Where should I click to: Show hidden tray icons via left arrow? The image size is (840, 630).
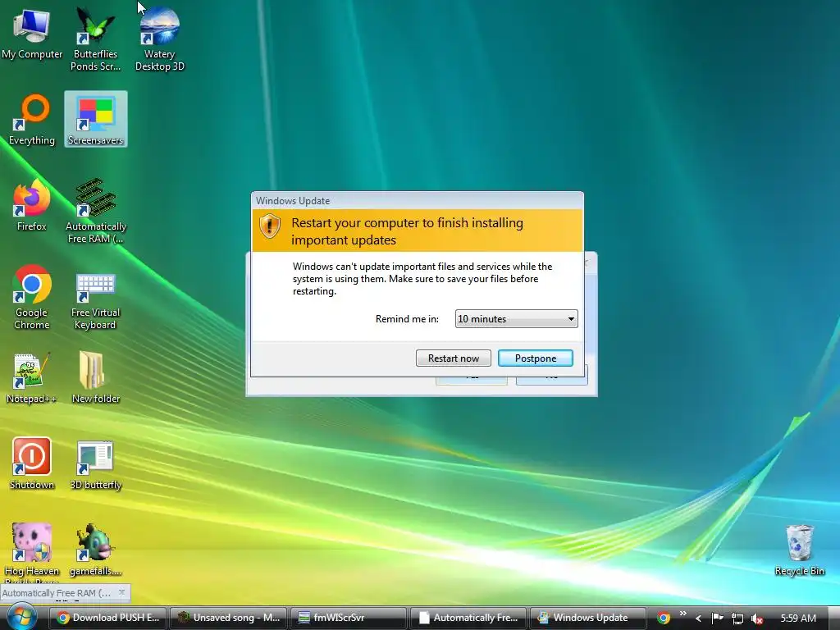pos(699,619)
